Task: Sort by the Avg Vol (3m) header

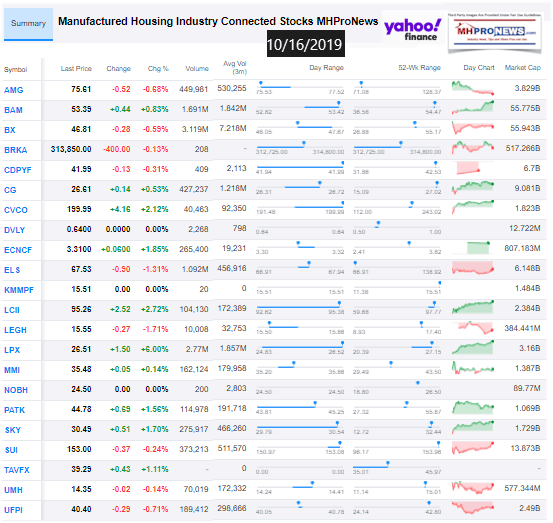Action: click(235, 67)
